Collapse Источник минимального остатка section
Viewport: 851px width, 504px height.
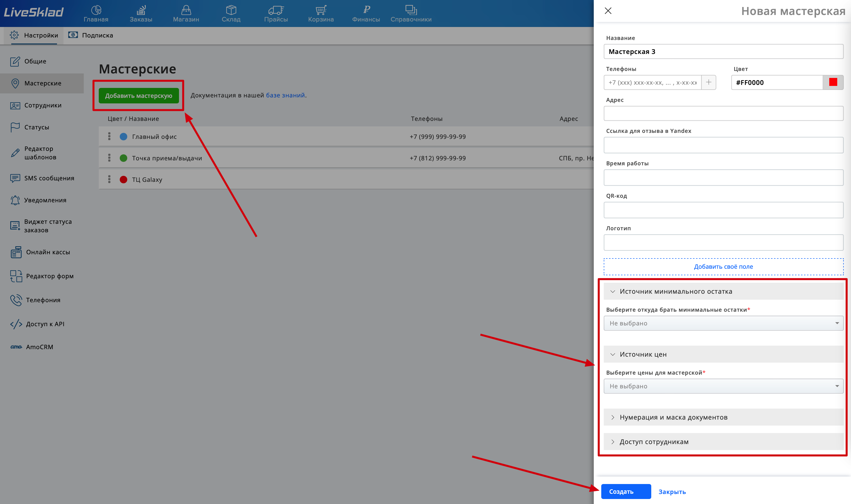723,291
